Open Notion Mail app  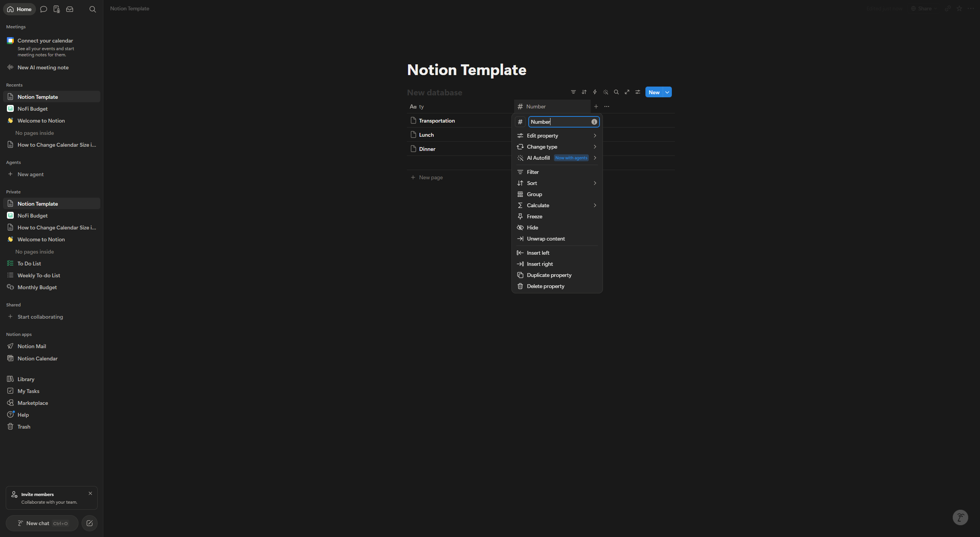52,346
